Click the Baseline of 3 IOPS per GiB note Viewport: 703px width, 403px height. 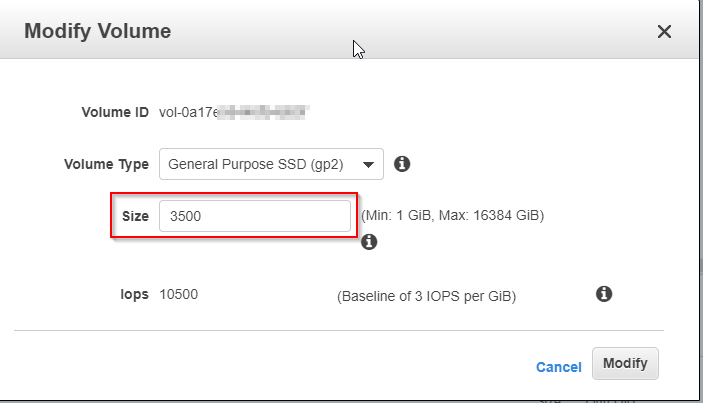point(426,296)
